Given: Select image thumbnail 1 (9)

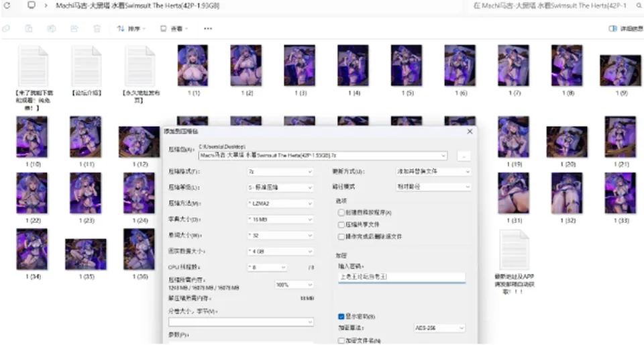Looking at the screenshot, I should tap(620, 70).
